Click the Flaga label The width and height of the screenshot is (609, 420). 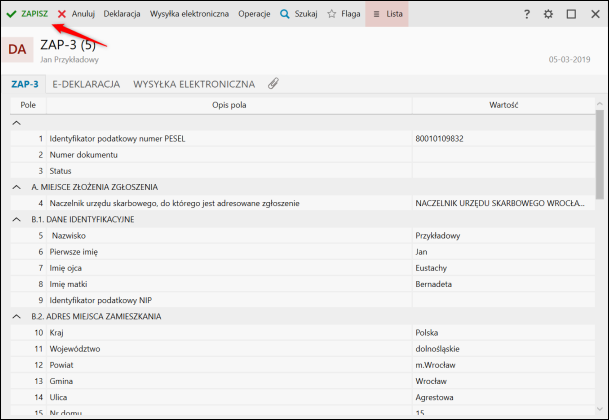coord(351,14)
